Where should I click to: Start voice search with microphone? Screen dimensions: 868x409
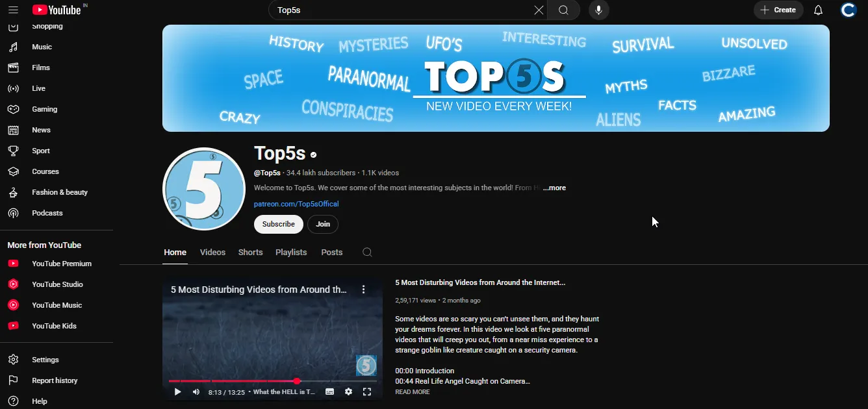coord(599,10)
